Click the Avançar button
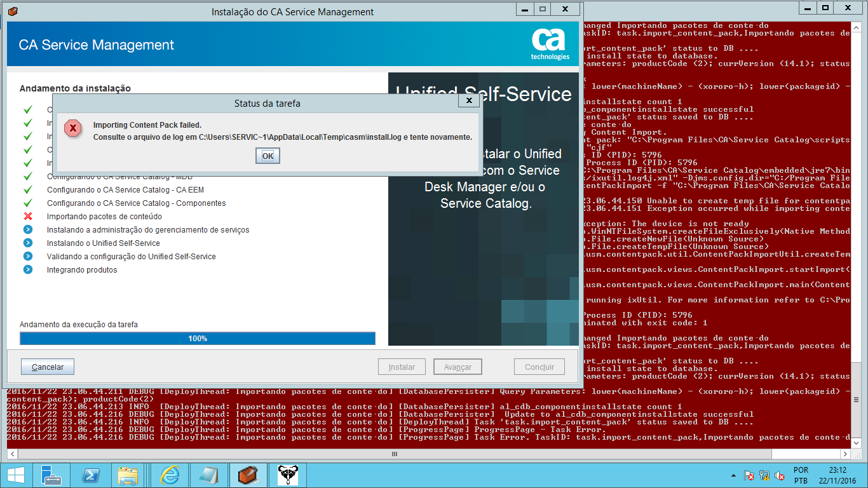 click(x=458, y=367)
